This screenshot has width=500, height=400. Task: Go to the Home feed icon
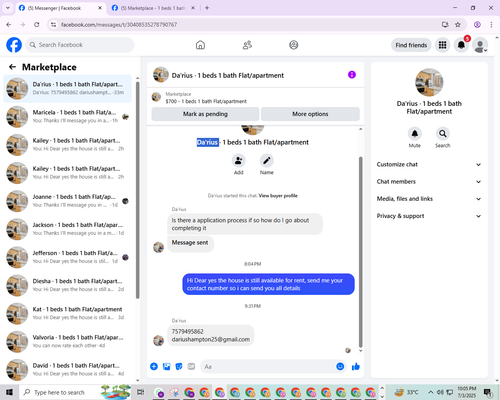[200, 45]
